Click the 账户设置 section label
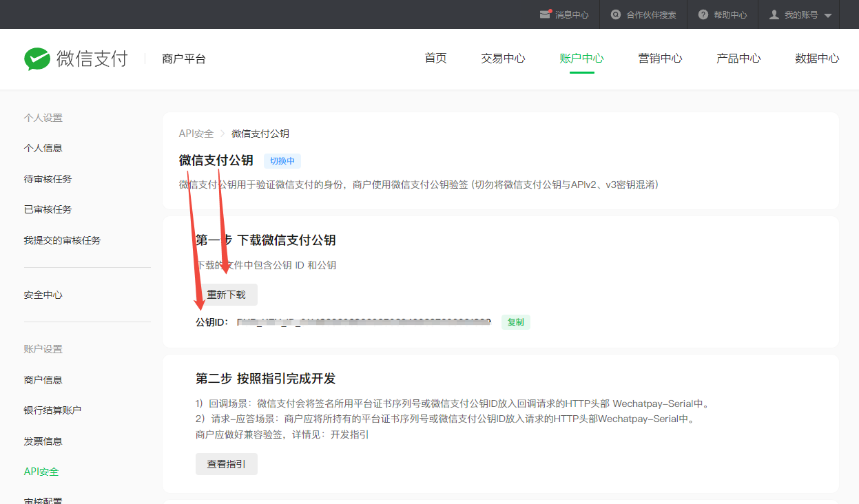The image size is (859, 504). [43, 349]
